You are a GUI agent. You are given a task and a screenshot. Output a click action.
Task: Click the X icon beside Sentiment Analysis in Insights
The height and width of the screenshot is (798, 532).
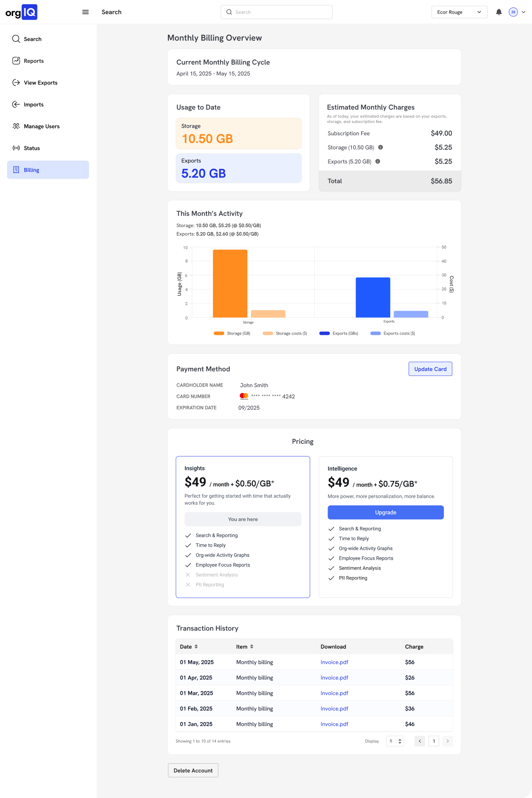click(188, 575)
